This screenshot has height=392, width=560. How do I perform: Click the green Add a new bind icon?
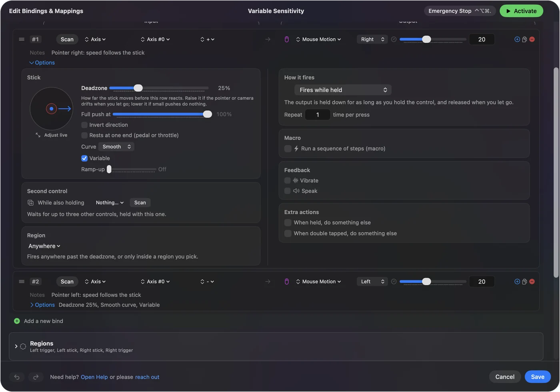tap(17, 321)
